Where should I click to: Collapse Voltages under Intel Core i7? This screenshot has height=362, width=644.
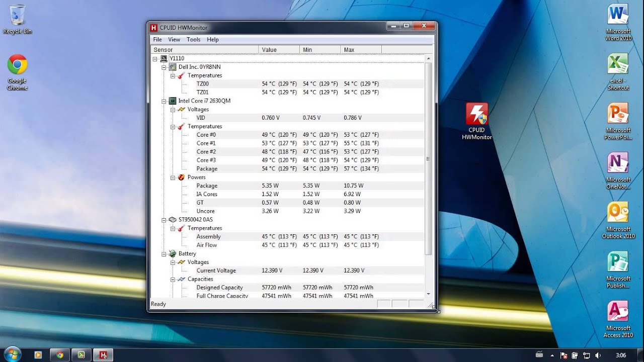coord(173,109)
